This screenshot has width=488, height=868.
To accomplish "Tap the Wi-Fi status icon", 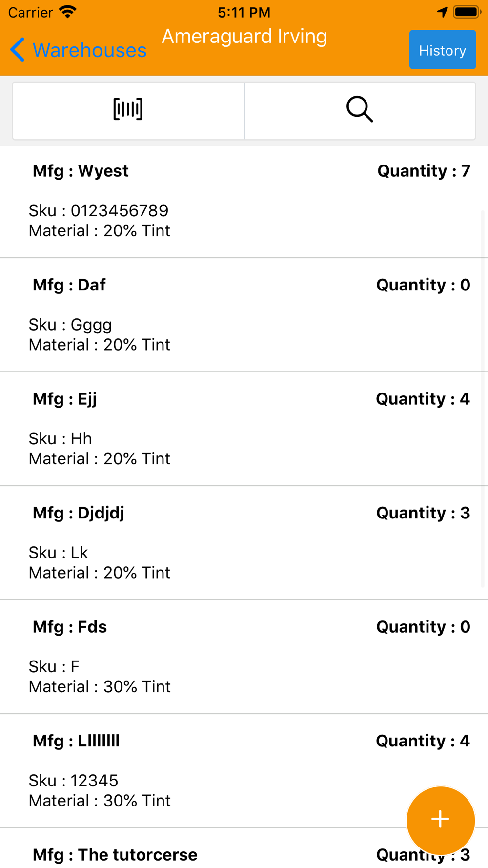I will coord(68,12).
